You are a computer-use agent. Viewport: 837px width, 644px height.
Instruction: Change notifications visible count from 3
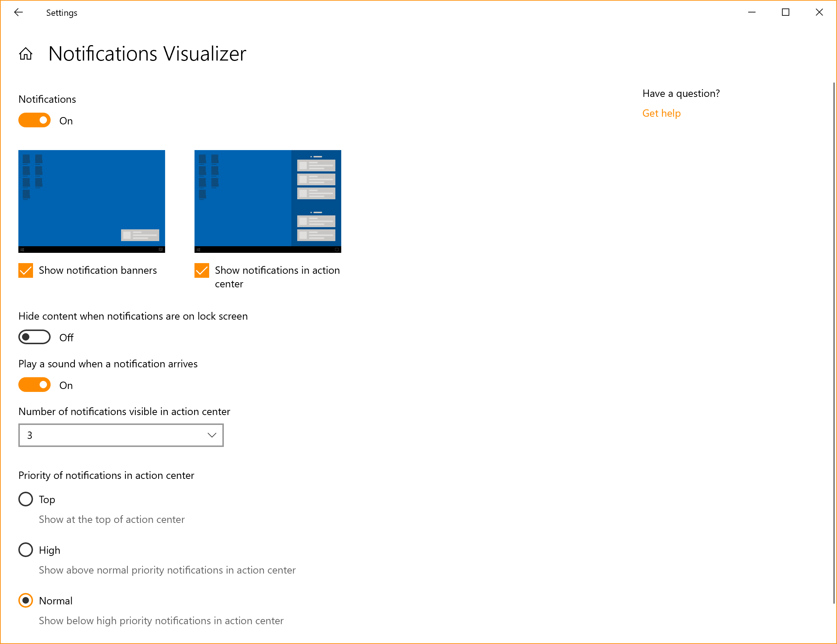pos(121,435)
